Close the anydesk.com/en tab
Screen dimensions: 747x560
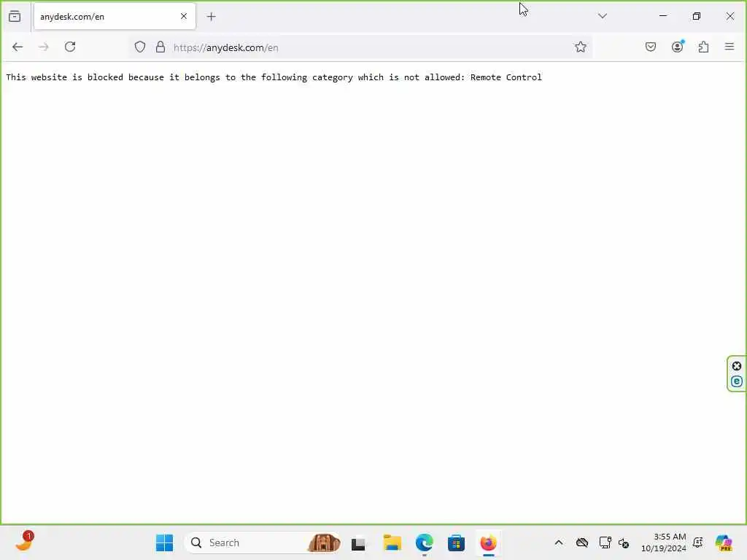(184, 16)
